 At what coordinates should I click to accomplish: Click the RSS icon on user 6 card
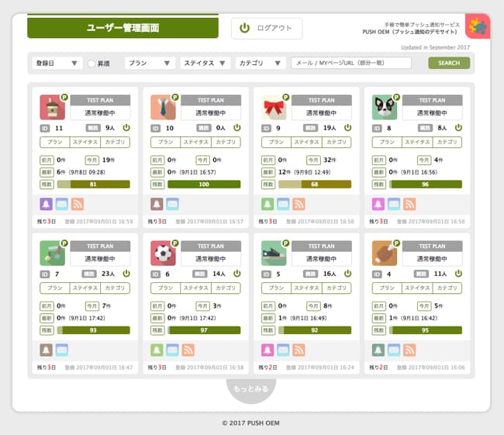[188, 350]
